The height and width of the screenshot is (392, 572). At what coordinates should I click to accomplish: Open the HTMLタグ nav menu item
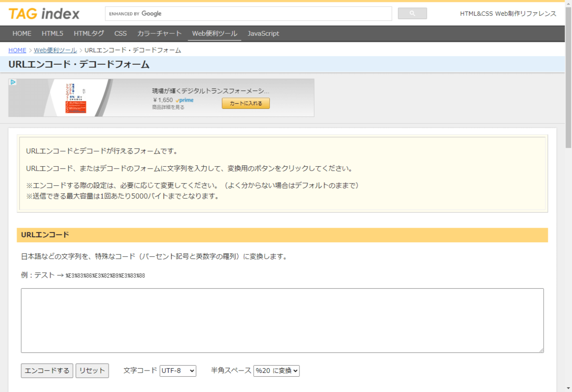pos(89,33)
